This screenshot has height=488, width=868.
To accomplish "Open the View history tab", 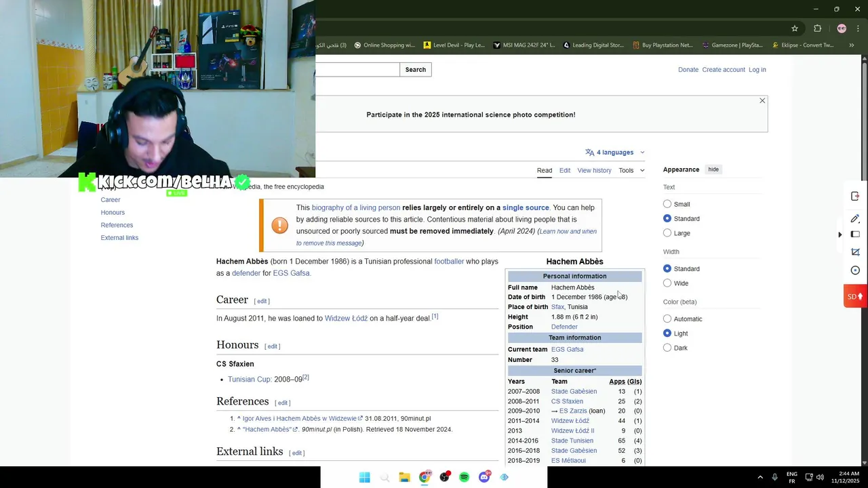I will click(x=594, y=170).
